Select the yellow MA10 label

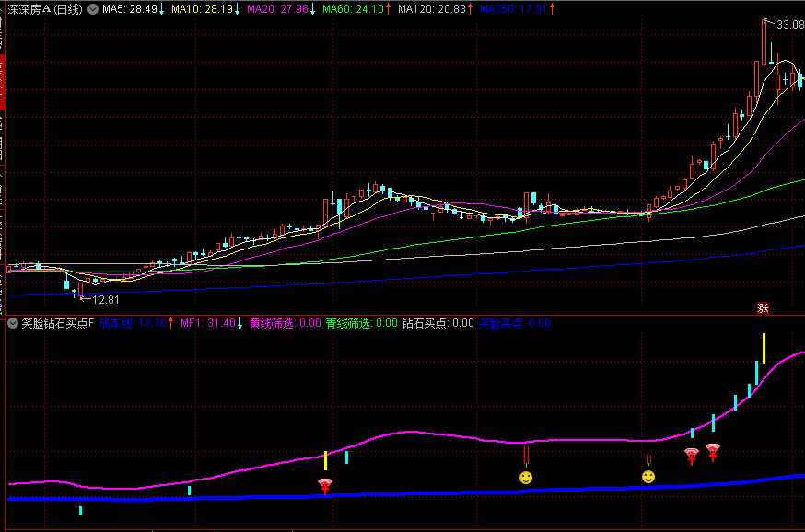[207, 9]
